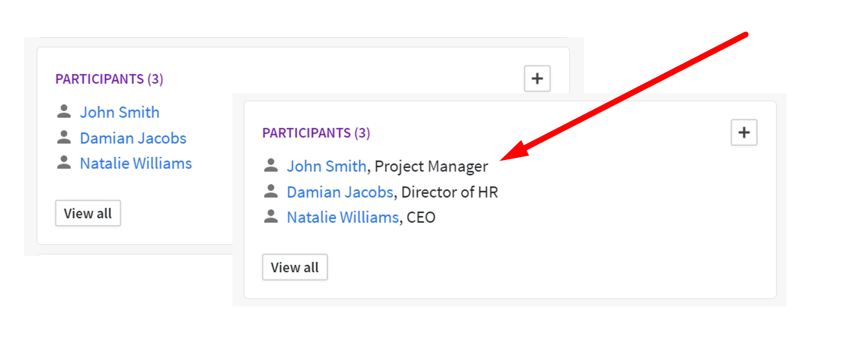Open Damian Jacobs link in back panel
This screenshot has height=345, width=868.
pos(133,138)
